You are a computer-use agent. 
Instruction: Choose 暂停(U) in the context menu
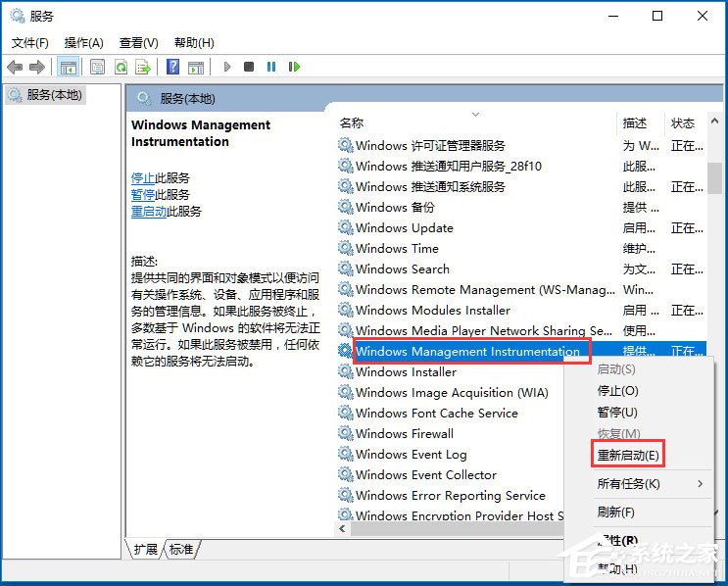click(617, 412)
